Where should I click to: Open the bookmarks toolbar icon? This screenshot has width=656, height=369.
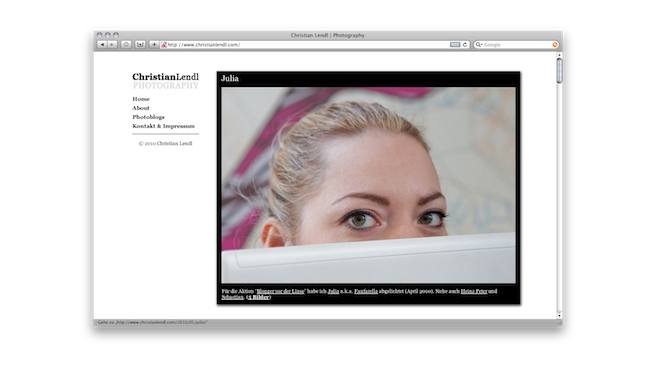tap(140, 44)
